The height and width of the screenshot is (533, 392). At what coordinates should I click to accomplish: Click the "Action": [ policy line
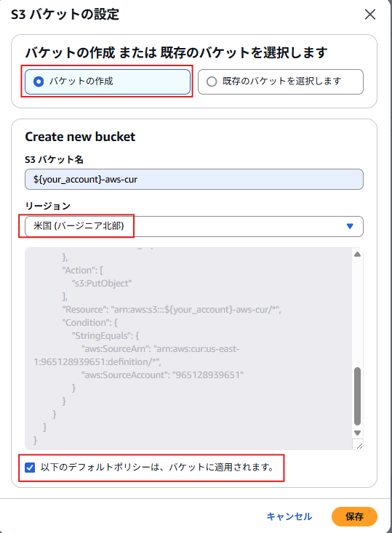[x=83, y=270]
